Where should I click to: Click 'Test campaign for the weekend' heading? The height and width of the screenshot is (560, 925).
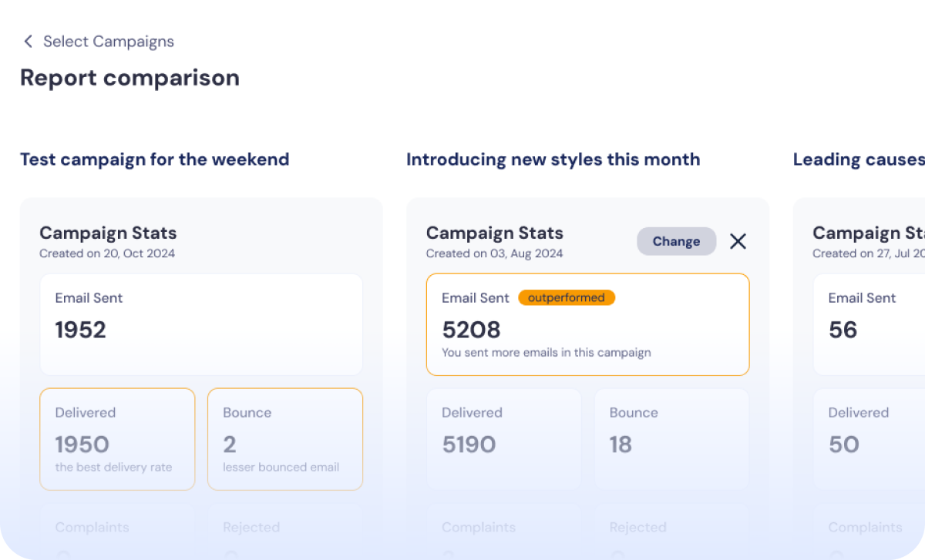point(155,159)
